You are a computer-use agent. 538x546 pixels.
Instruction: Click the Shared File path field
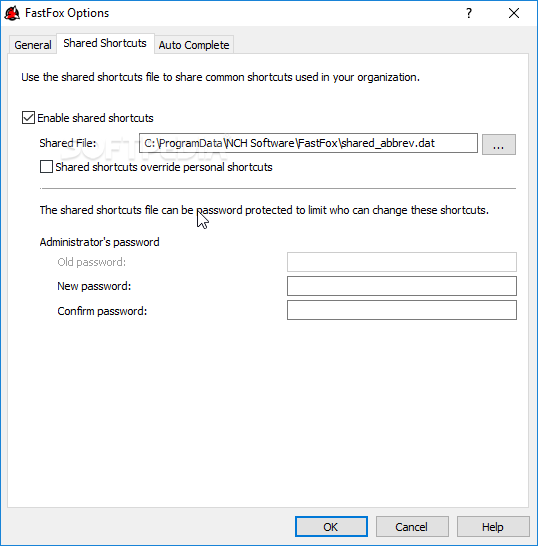[308, 143]
